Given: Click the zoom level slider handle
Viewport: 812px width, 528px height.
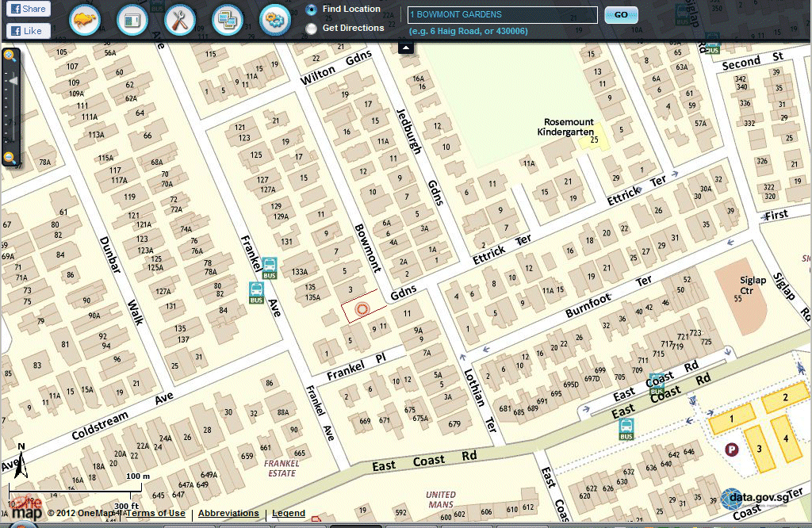Looking at the screenshot, I should pos(12,80).
